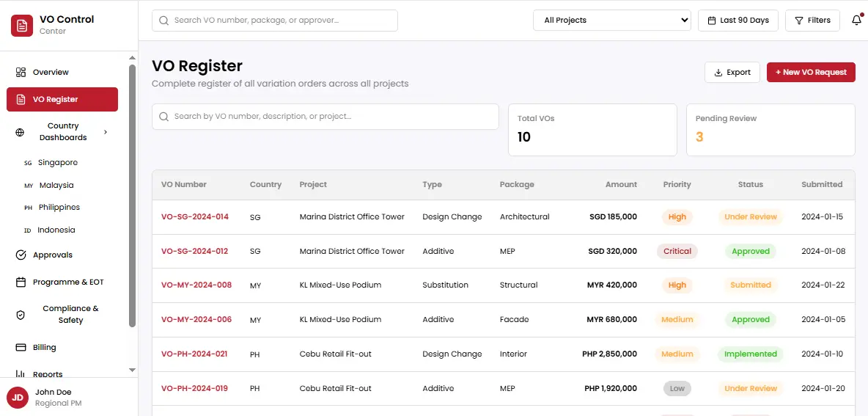Screen dimensions: 868x416
Task: Click the Compliance & Safety shield icon
Action: 21,315
